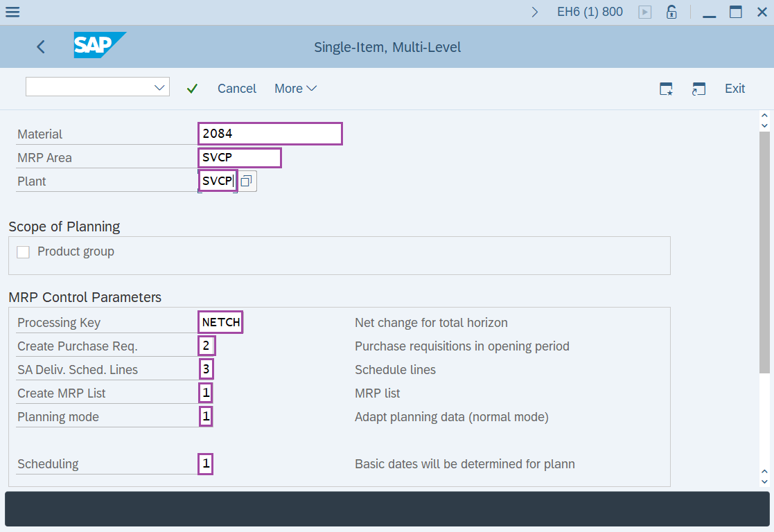The height and width of the screenshot is (532, 774).
Task: Enable the Product group checkbox
Action: (23, 251)
